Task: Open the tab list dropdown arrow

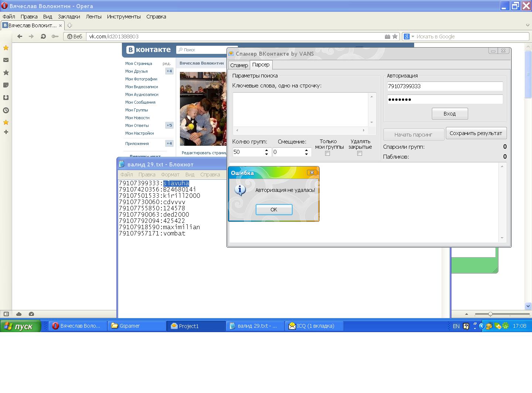Action: (528, 25)
